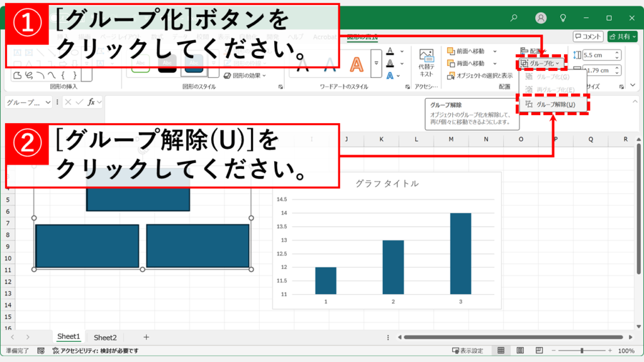Viewport: 644px width, 362px height.
Task: Select the freeform shape tool
Action: tap(17, 75)
